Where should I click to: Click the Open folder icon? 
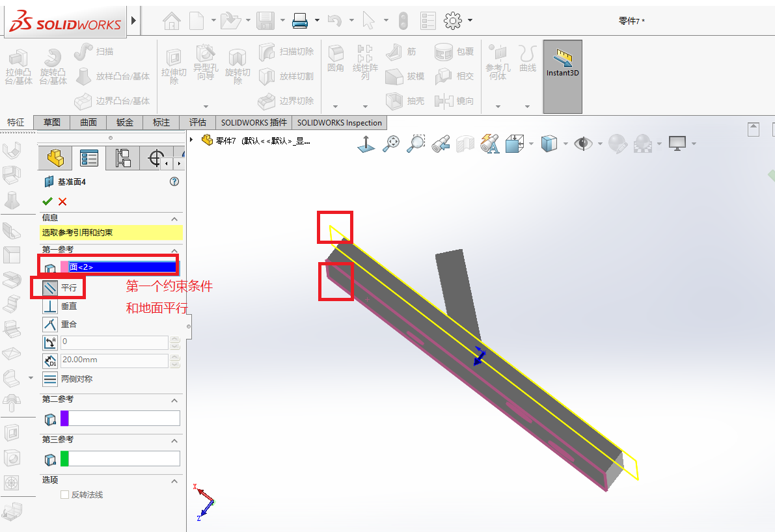(230, 21)
